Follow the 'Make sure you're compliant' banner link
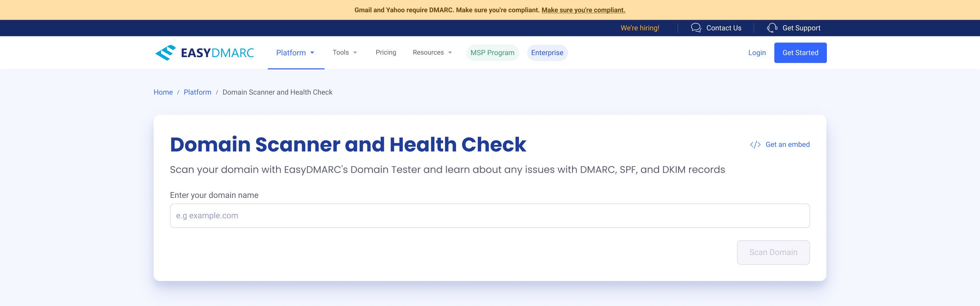Image resolution: width=980 pixels, height=306 pixels. tap(583, 10)
